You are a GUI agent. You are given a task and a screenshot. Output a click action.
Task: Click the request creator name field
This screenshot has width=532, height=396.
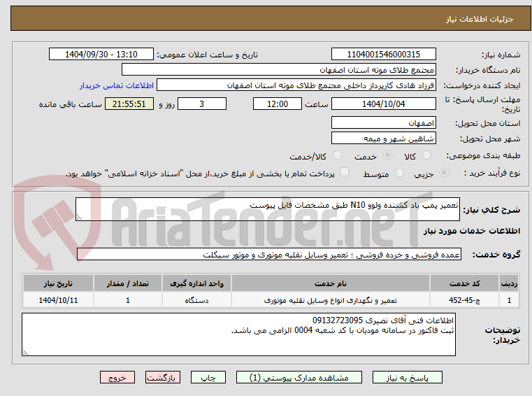click(296, 85)
